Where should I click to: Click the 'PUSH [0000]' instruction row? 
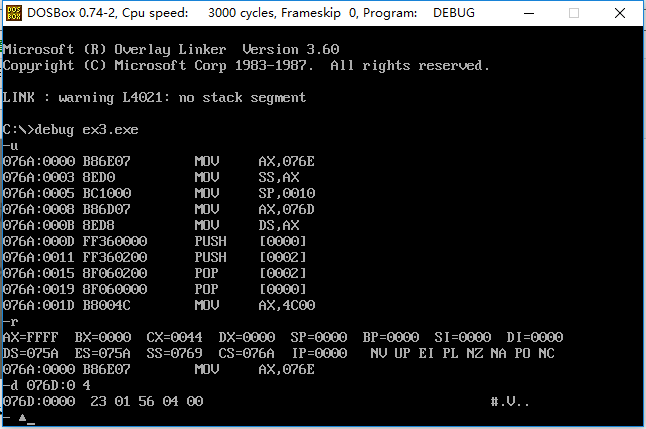pyautogui.click(x=155, y=241)
